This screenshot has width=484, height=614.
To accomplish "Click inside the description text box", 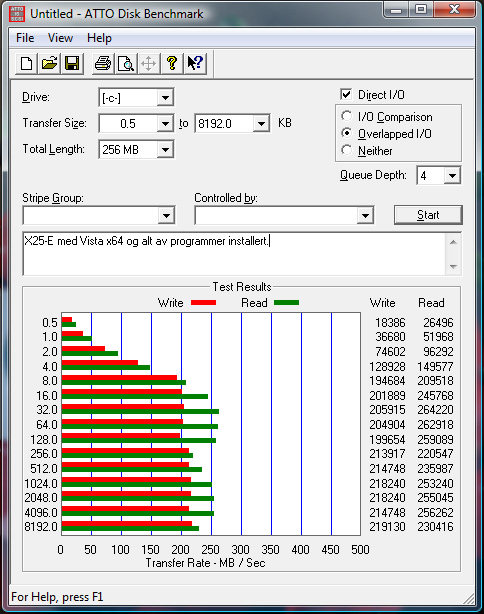I will click(x=234, y=254).
